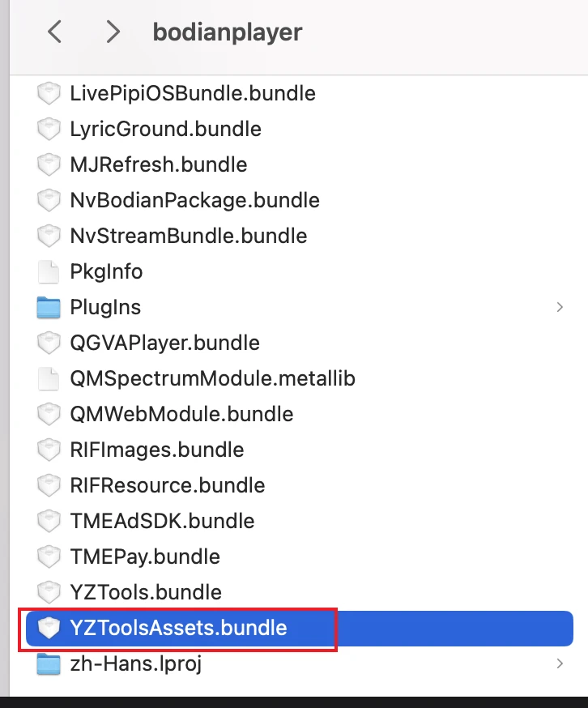This screenshot has height=708, width=588.
Task: Select TMEAdSDK.bundle file name
Action: pyautogui.click(x=162, y=521)
